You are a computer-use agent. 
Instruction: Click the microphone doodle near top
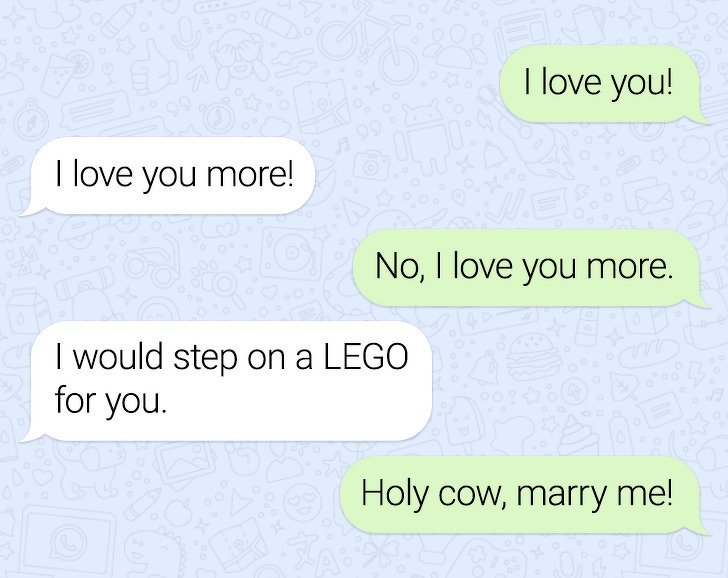pyautogui.click(x=187, y=35)
